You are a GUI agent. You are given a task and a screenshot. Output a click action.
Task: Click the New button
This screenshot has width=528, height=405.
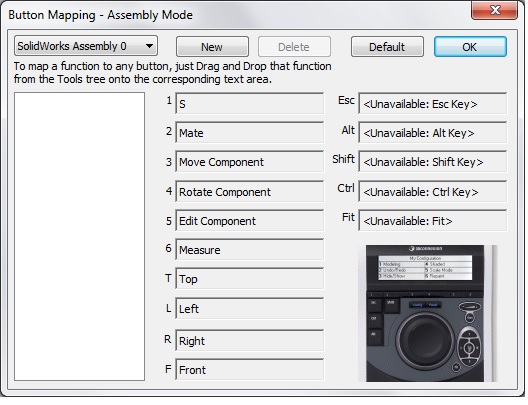[212, 47]
